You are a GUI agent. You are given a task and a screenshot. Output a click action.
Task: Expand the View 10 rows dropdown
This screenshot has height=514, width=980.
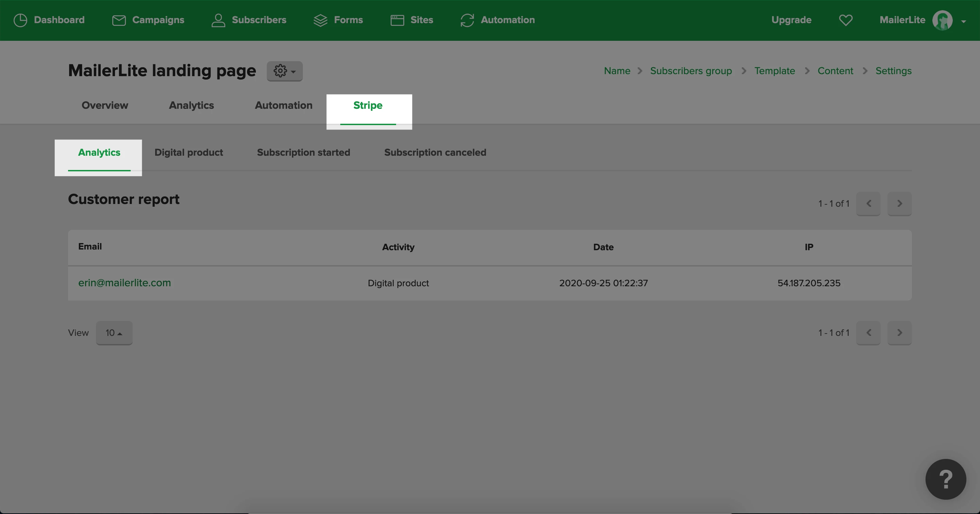pos(114,333)
